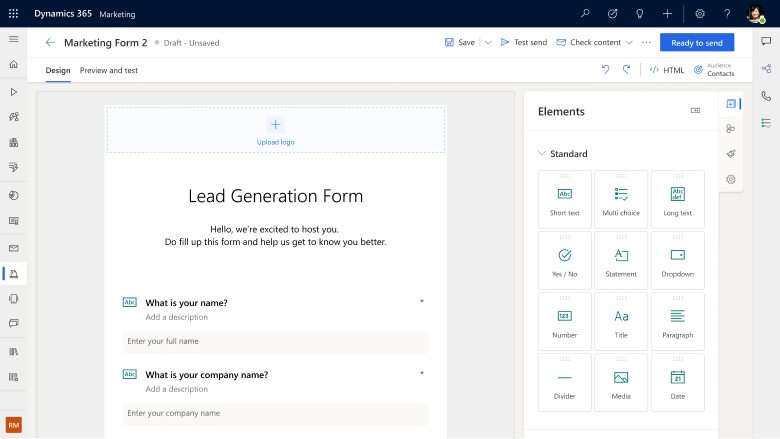Add a Short text element
This screenshot has height=439, width=780.
(564, 199)
